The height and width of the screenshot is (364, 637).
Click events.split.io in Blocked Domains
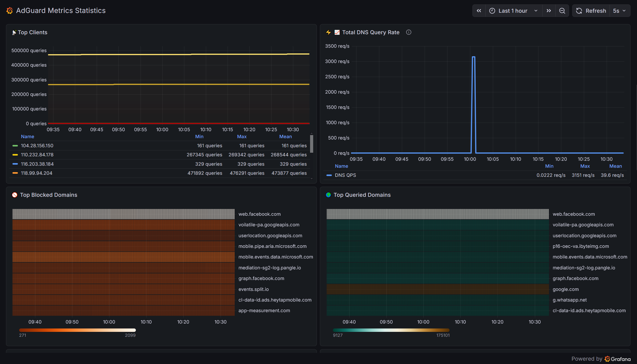254,289
